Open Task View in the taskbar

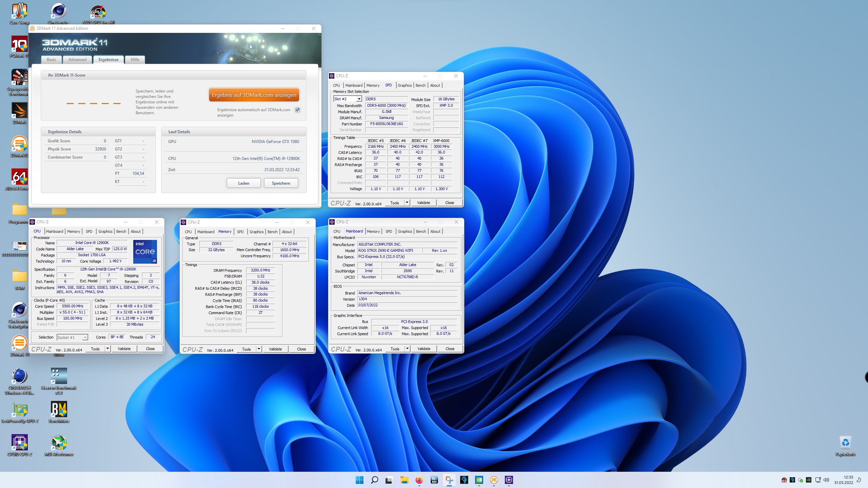(389, 480)
